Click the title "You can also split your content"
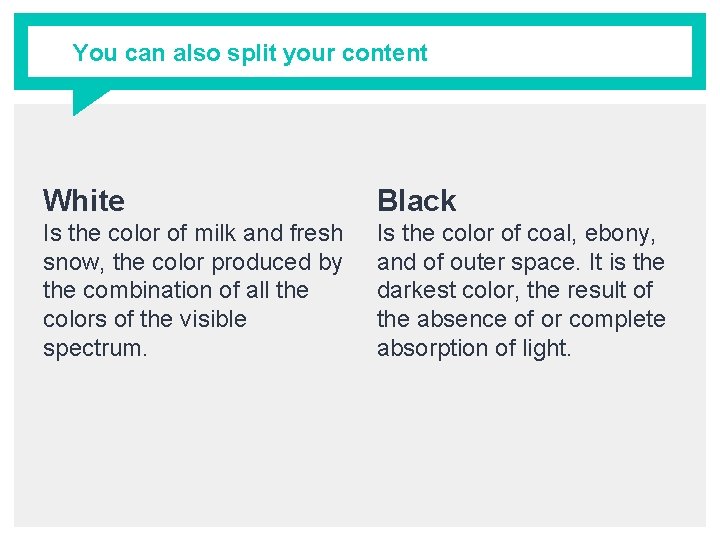Viewport: 720px width, 540px height. (249, 53)
